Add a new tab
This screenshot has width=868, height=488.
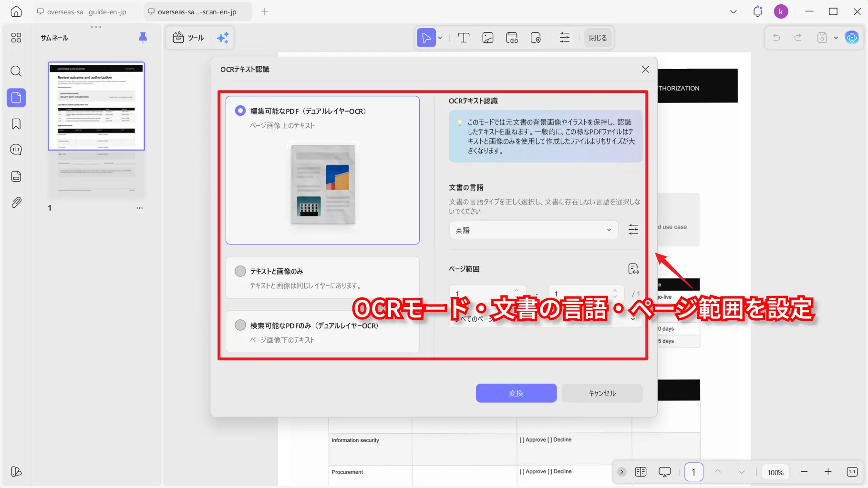pos(265,11)
